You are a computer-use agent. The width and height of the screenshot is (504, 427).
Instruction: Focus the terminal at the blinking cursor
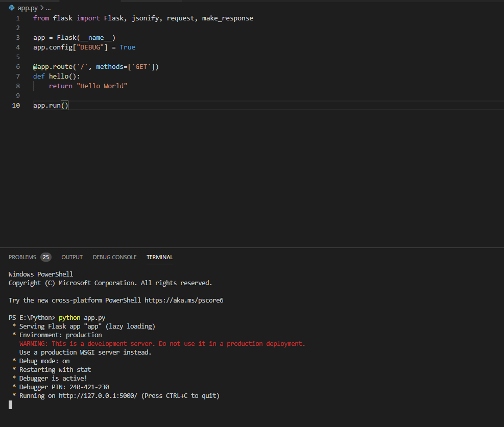pos(10,405)
